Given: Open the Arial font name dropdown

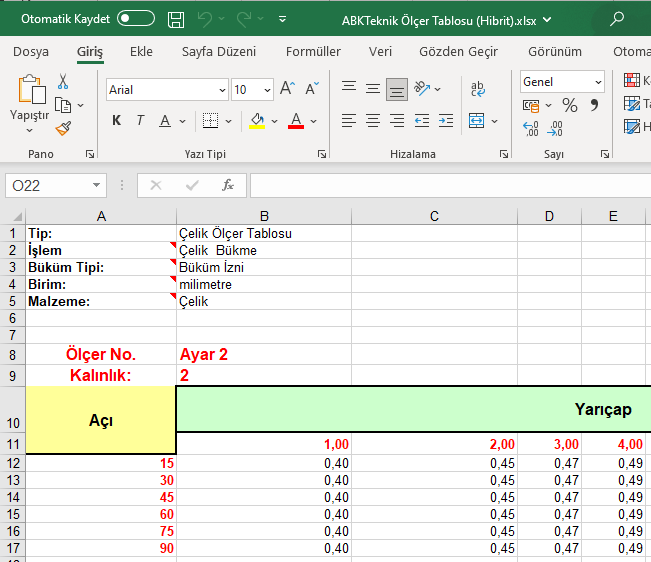Looking at the screenshot, I should pos(221,90).
